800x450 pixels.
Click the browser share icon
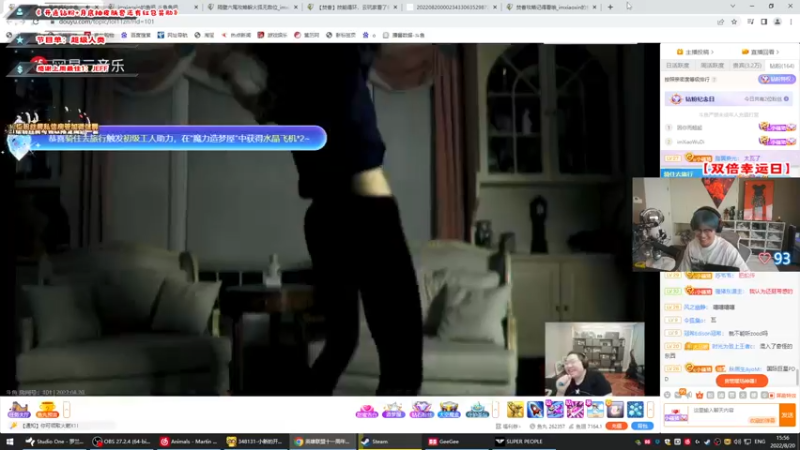(720, 22)
